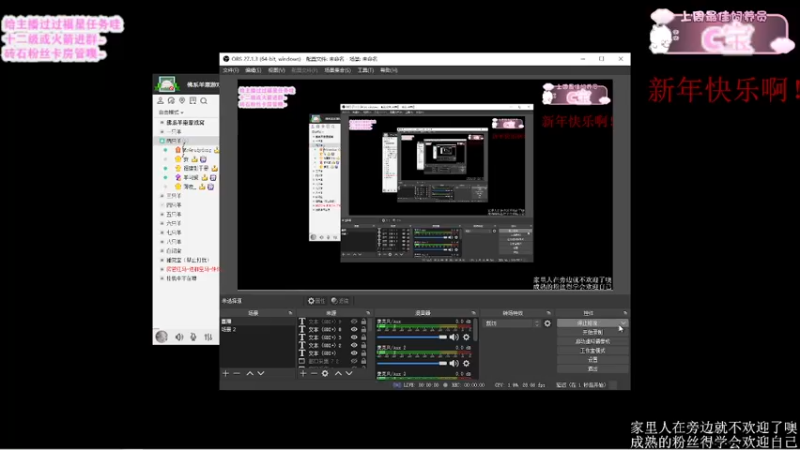The width and height of the screenshot is (800, 450).
Task: Open the 视图(V) menu in OBS
Action: 277,70
